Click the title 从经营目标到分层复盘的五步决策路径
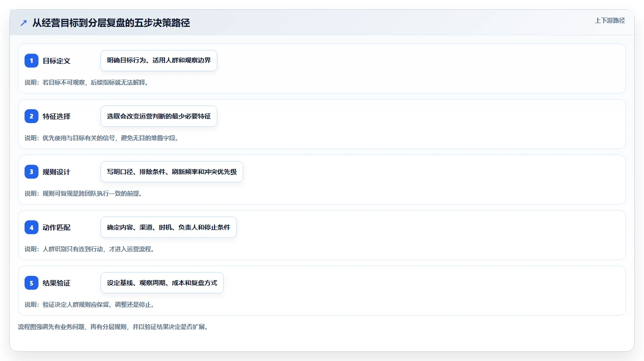Viewport: 644px width, 361px height. pyautogui.click(x=111, y=23)
